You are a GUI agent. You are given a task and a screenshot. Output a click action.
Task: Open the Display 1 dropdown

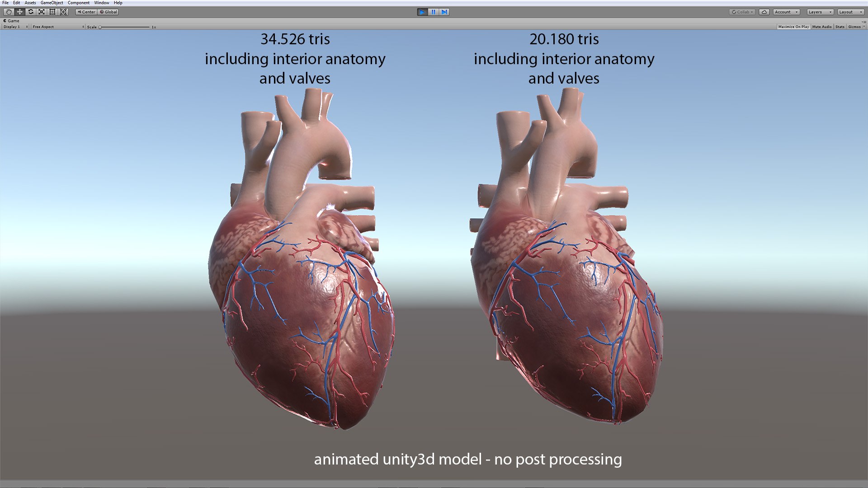(15, 27)
